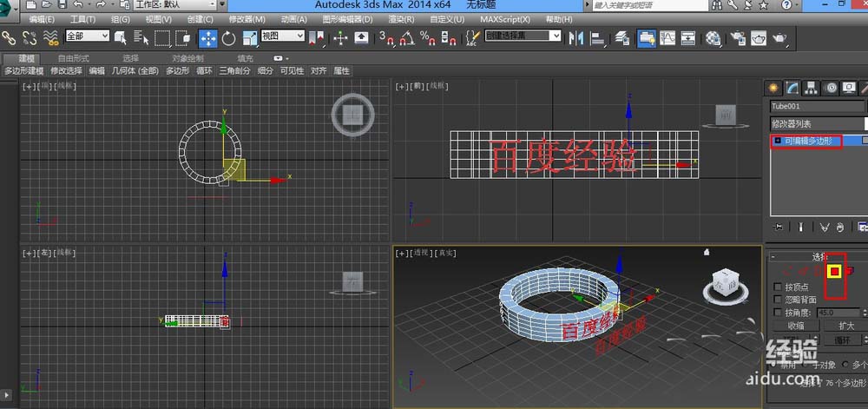Viewport: 868px width, 409px height.
Task: Activate the Select and Move tool
Action: tap(207, 37)
